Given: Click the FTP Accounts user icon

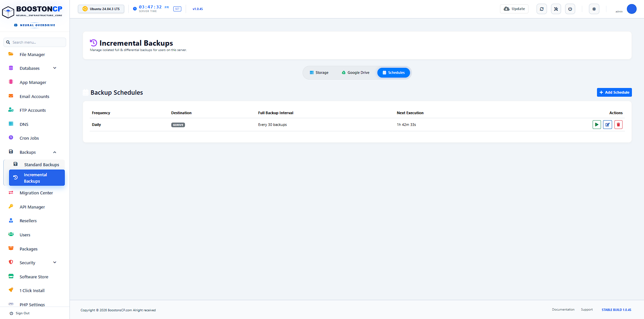Looking at the screenshot, I should (11, 110).
